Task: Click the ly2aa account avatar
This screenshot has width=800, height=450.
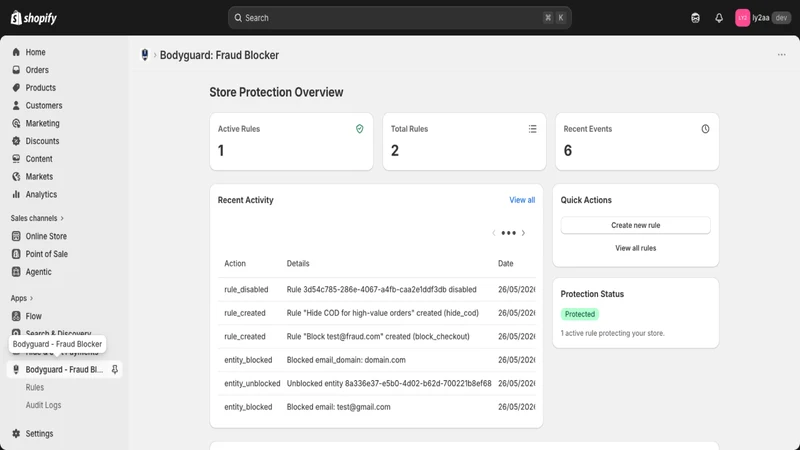Action: pos(742,18)
